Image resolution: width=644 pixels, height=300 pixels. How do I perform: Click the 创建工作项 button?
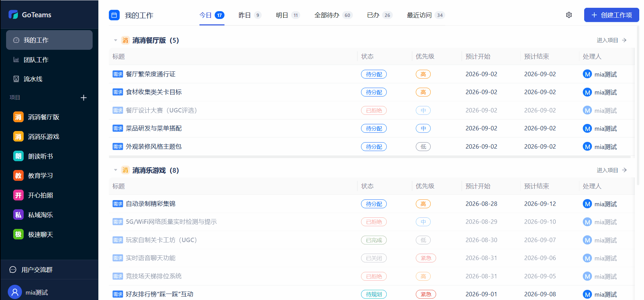coord(612,15)
